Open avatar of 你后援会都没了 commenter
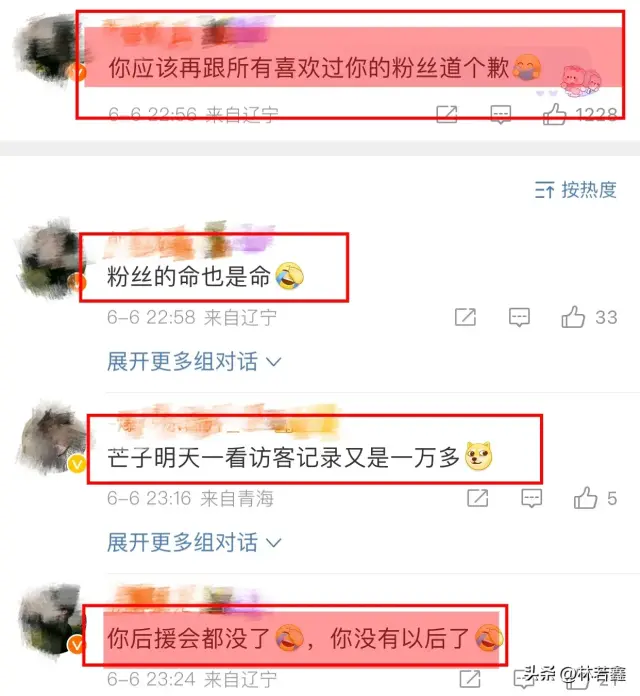Viewport: 640px width, 696px height. pos(52,618)
